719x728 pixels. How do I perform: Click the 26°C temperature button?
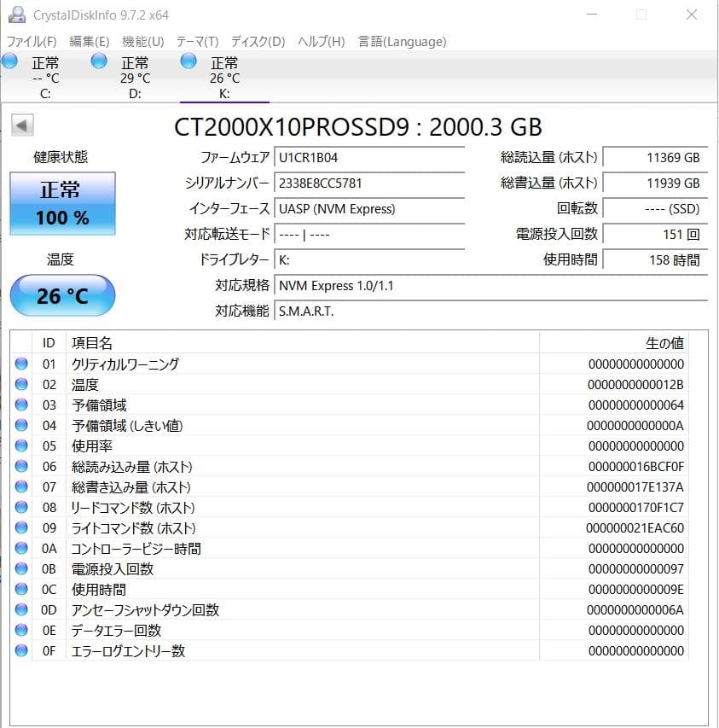[x=61, y=294]
